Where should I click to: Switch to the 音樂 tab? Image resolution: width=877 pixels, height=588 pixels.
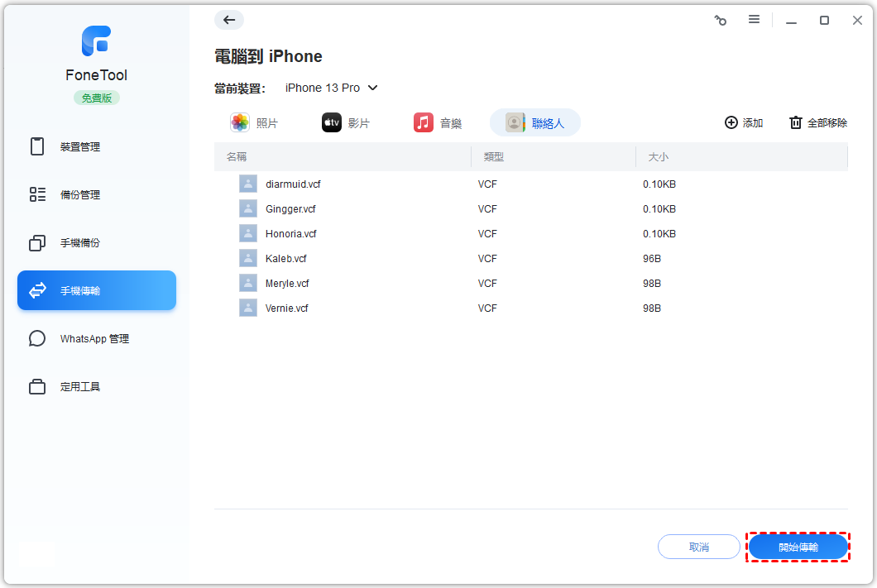[438, 123]
